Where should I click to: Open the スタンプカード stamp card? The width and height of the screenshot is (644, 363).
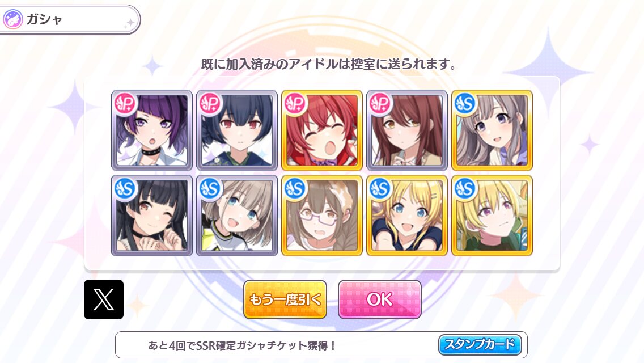(x=480, y=344)
